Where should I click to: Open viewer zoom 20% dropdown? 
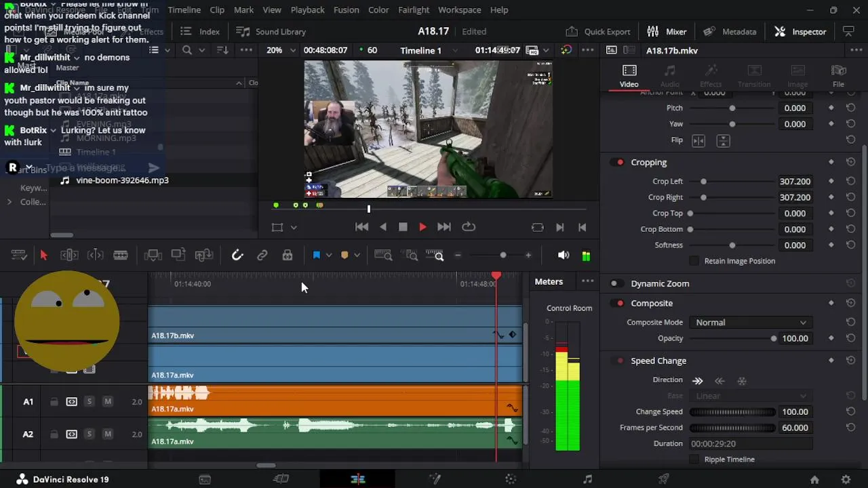281,50
